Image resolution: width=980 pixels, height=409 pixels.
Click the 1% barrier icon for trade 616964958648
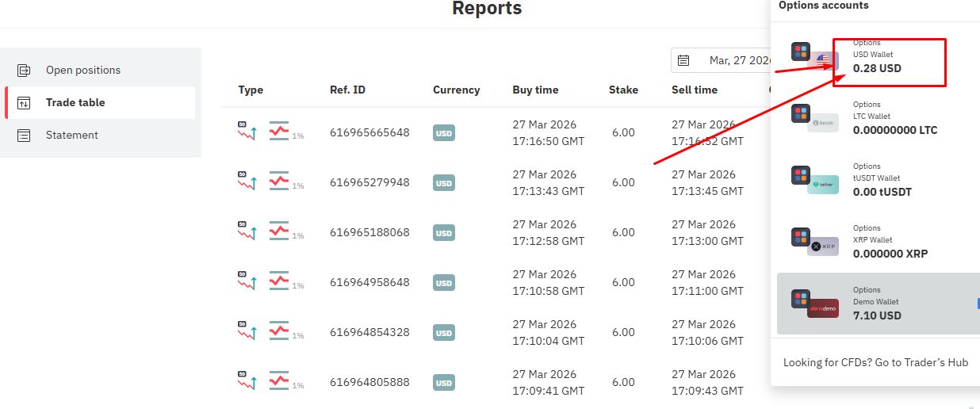click(279, 281)
